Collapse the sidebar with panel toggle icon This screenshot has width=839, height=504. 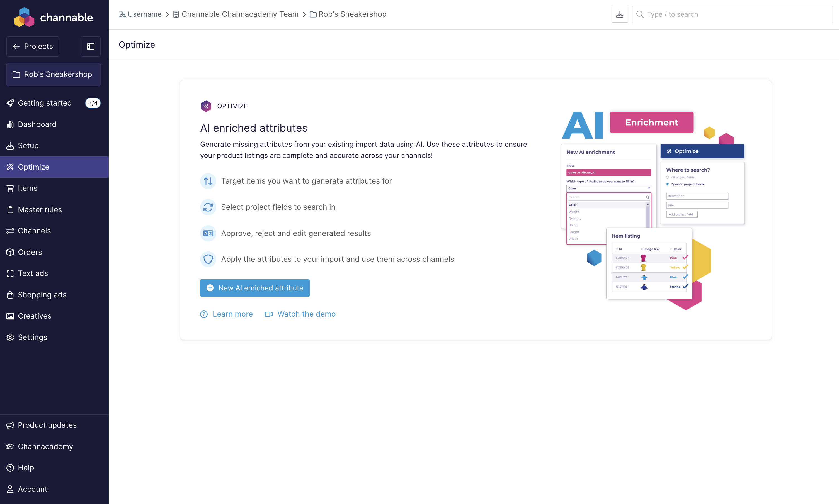90,47
